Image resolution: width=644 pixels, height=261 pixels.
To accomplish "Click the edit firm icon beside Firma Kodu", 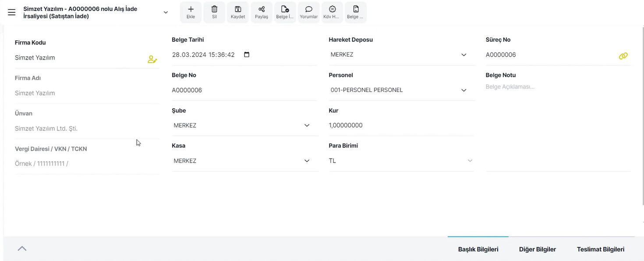I will click(152, 60).
